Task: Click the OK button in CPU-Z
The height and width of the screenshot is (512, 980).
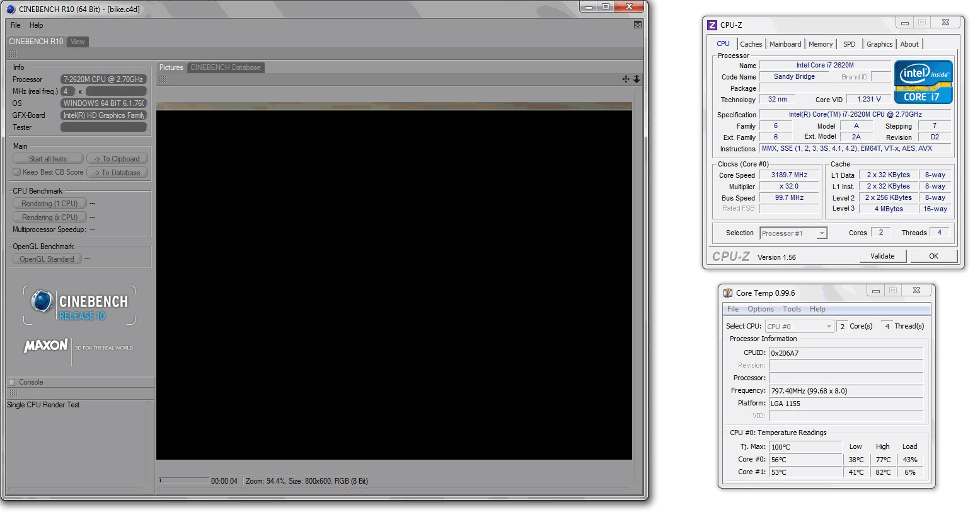Action: coord(933,256)
